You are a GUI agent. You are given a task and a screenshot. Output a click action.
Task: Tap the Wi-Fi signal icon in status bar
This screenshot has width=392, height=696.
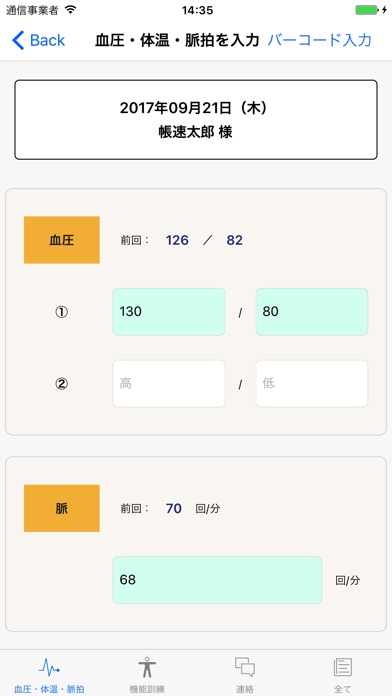click(x=70, y=10)
